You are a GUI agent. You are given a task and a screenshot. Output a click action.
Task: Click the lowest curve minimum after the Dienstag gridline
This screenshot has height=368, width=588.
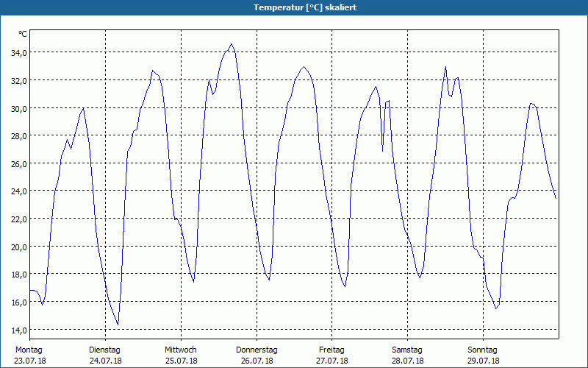click(118, 324)
